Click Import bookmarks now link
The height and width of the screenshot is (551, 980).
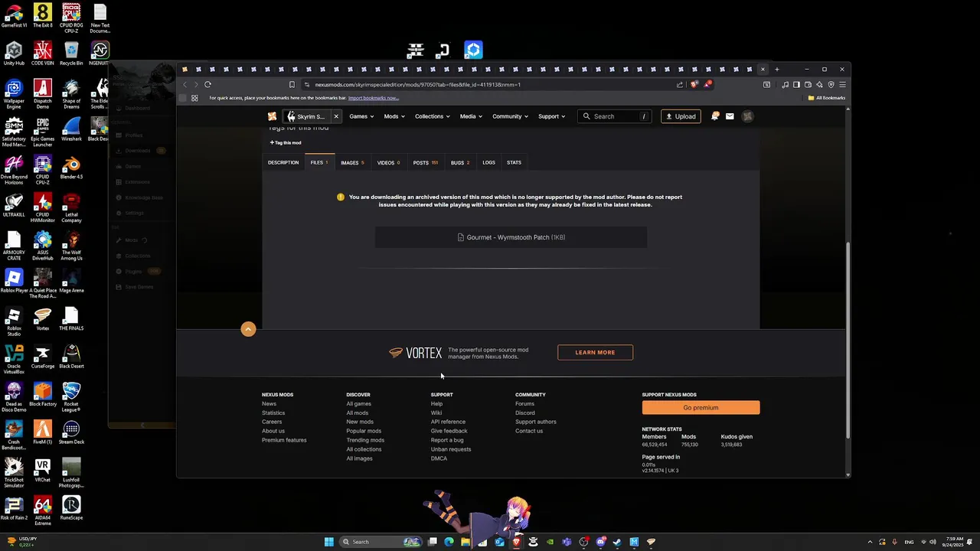tap(374, 98)
